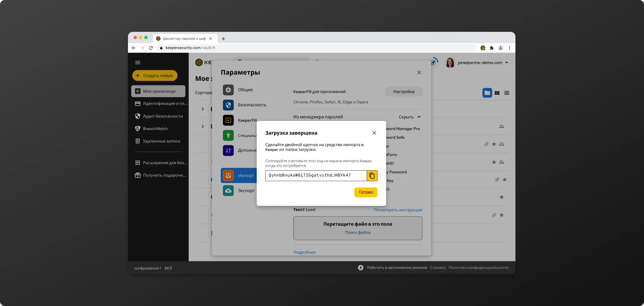Click the browser profile icon

point(500,48)
